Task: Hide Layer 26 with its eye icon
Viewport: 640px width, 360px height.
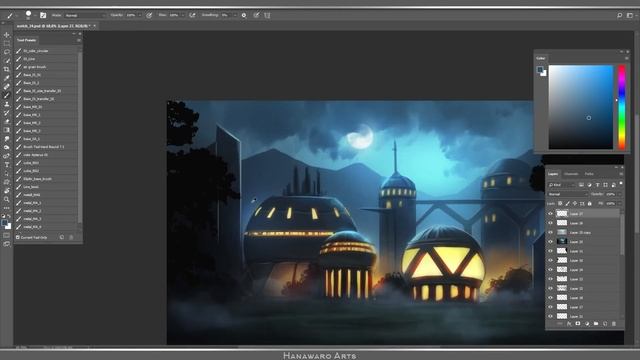Action: tap(550, 223)
